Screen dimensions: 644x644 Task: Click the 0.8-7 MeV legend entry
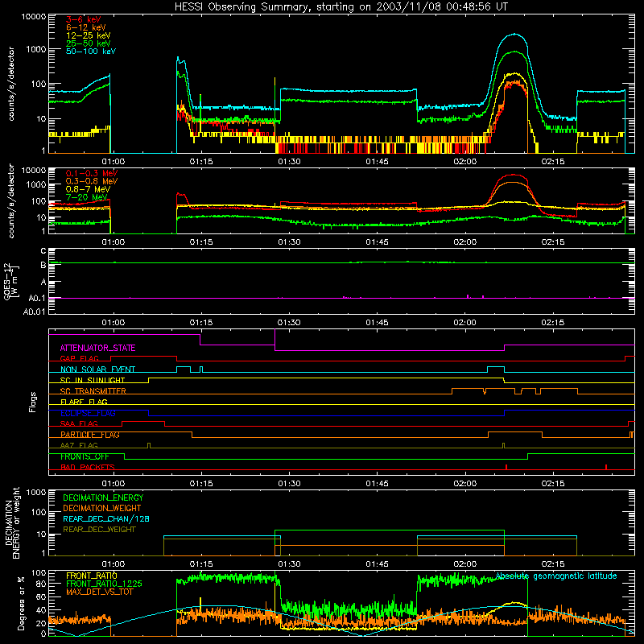coord(88,189)
